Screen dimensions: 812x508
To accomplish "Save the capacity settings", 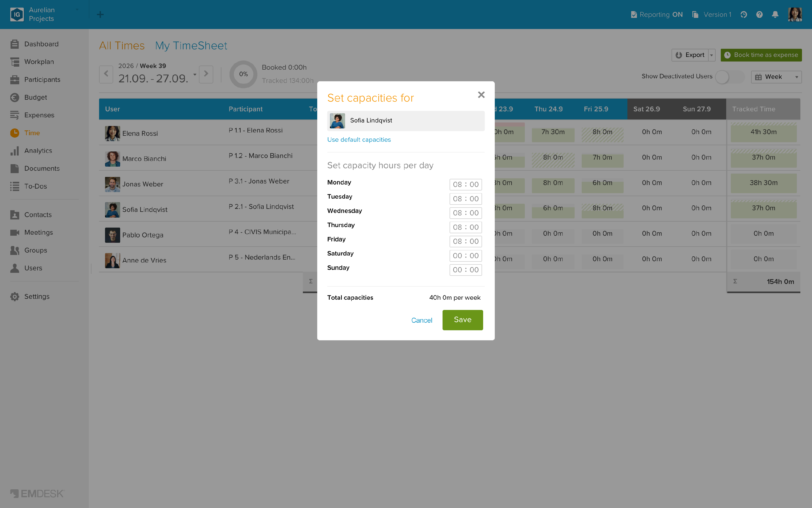I will pyautogui.click(x=462, y=320).
